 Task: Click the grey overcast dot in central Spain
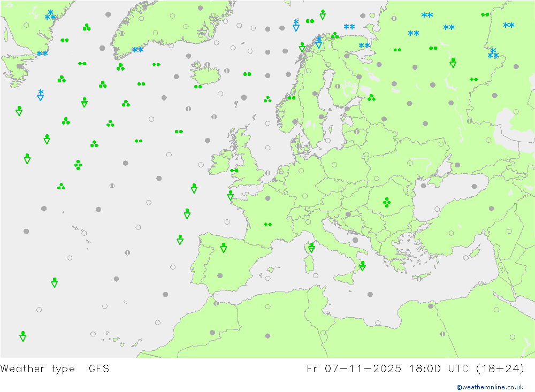(x=220, y=275)
